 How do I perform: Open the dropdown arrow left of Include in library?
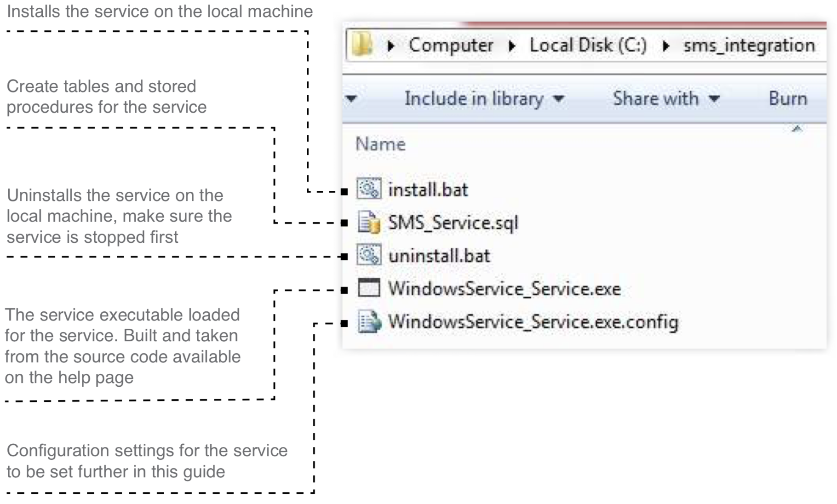(351, 98)
